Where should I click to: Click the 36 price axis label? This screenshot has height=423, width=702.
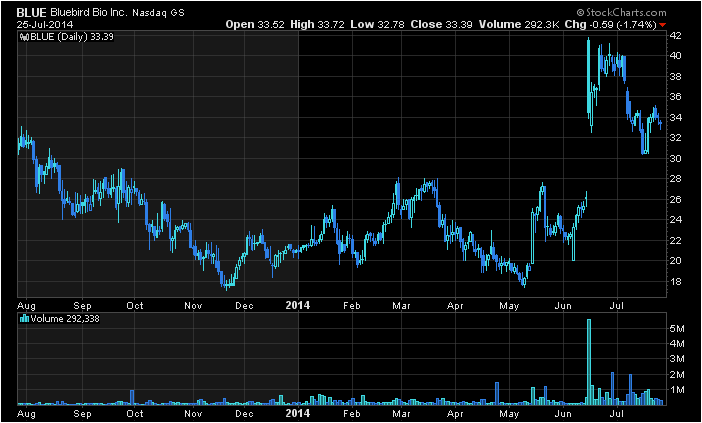[676, 97]
